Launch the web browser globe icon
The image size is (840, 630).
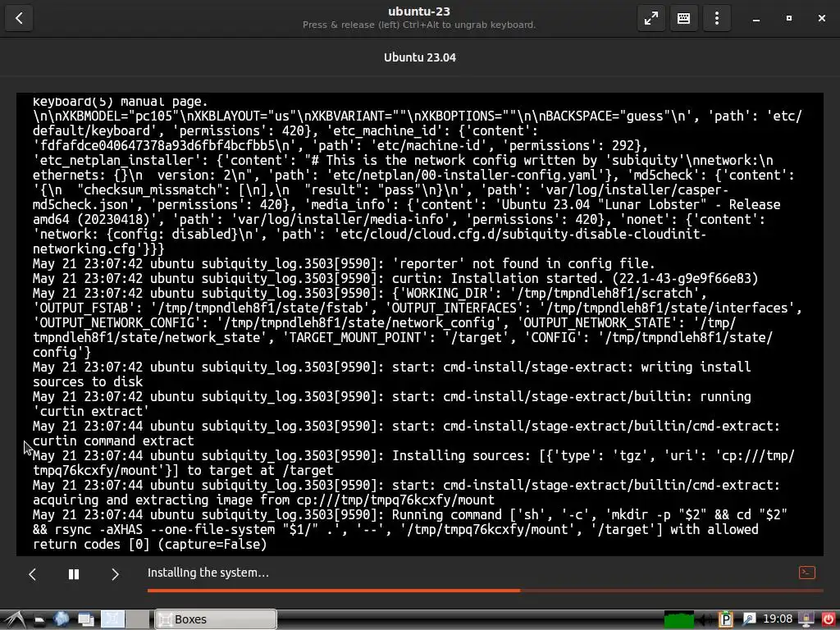point(61,619)
